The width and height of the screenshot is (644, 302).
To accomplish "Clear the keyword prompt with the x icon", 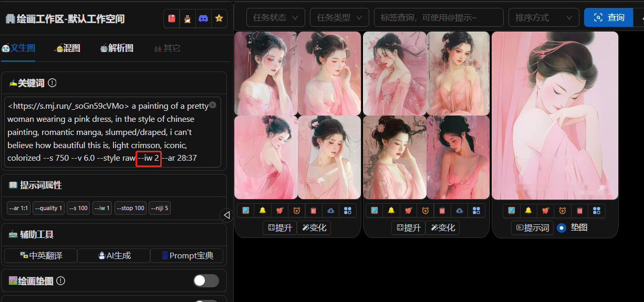I will click(x=213, y=105).
